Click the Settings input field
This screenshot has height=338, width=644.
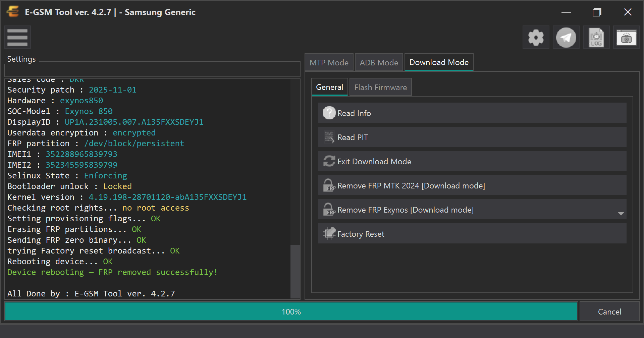(152, 70)
